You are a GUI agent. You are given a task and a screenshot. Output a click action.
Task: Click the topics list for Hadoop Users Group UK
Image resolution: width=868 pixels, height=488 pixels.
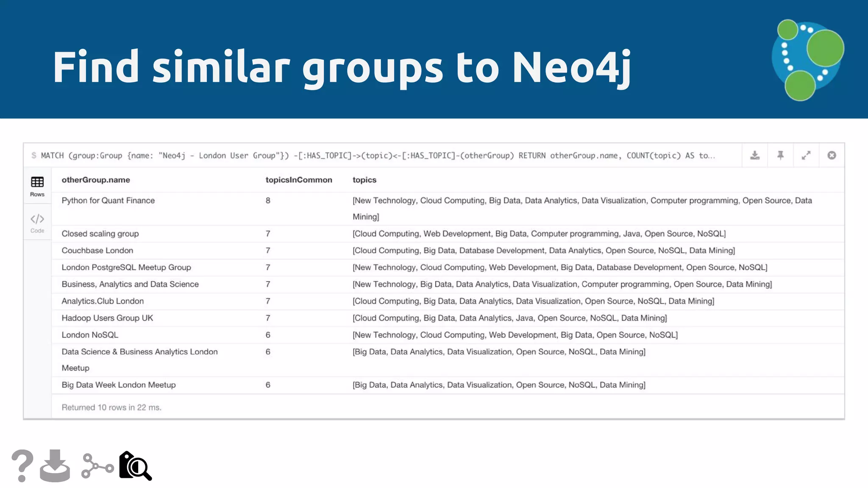(510, 318)
